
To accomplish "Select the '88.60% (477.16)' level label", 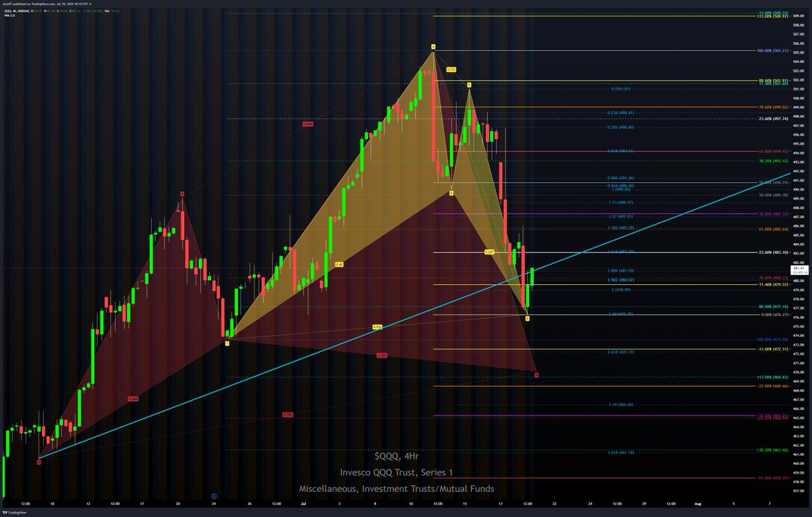I will click(775, 307).
